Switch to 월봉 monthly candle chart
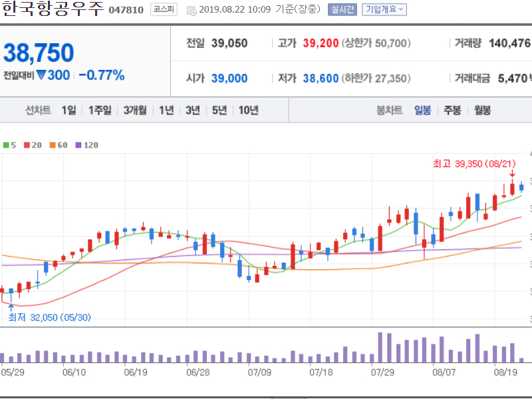532x399 pixels. pos(482,110)
